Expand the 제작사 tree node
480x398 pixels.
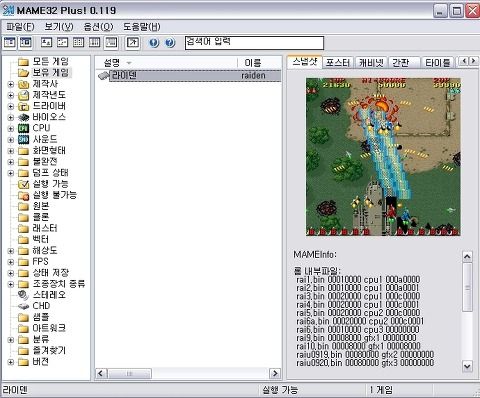pyautogui.click(x=11, y=84)
